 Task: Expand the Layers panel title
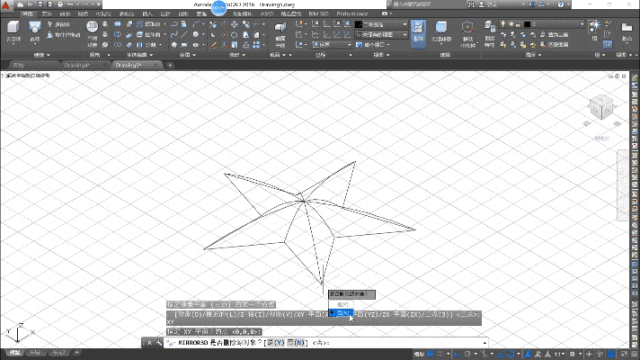click(533, 55)
